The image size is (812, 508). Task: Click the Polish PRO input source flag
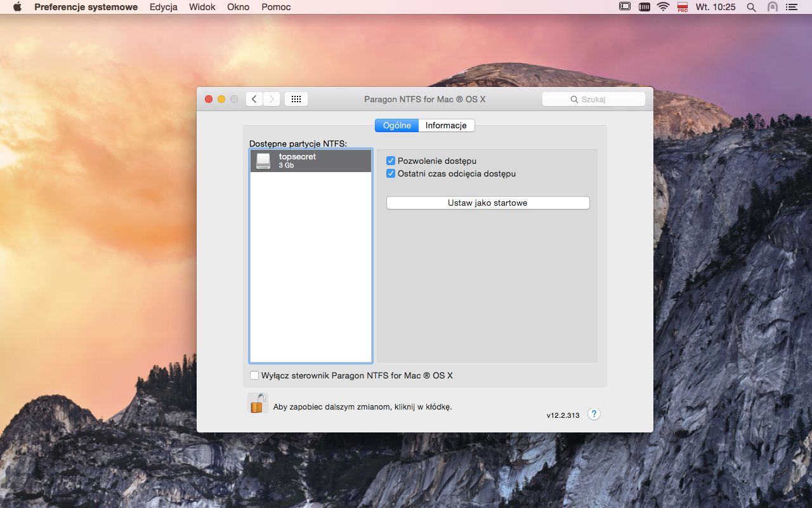pyautogui.click(x=683, y=7)
